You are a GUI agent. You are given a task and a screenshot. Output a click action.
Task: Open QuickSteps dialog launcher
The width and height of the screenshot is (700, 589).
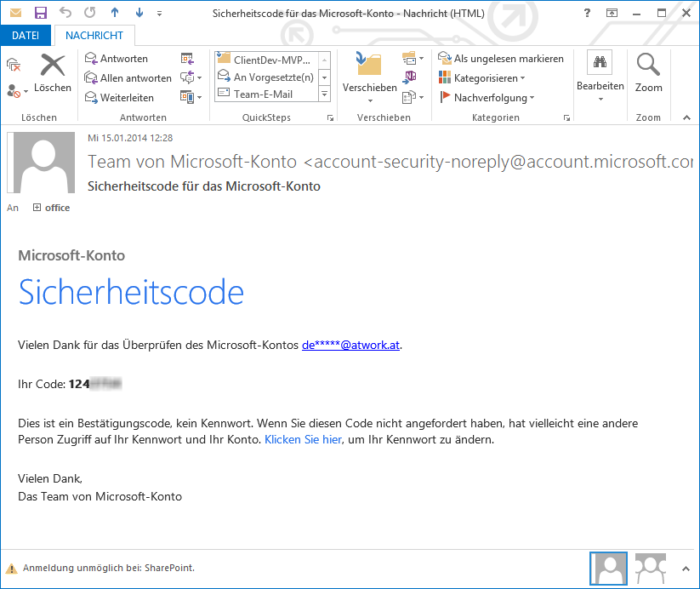click(x=330, y=118)
